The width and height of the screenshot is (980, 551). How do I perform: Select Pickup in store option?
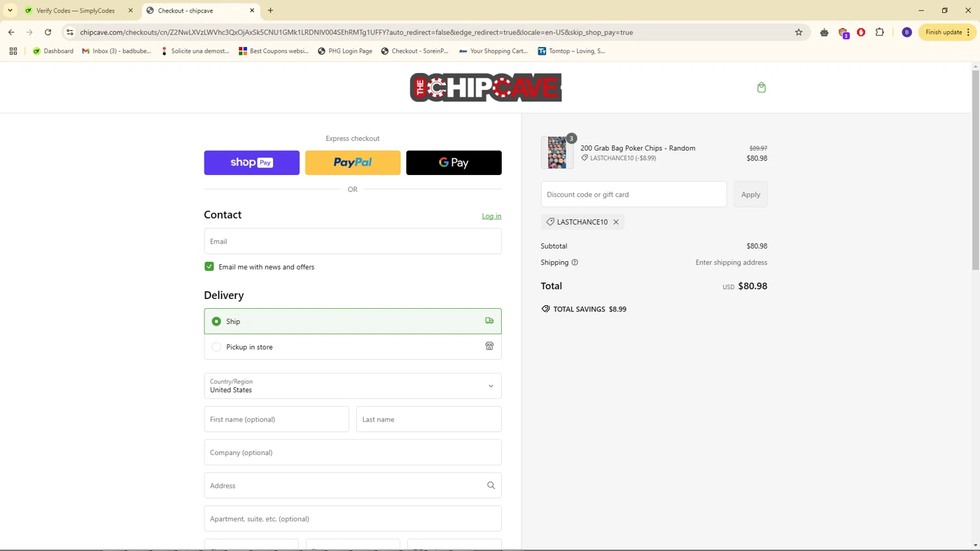353,347
